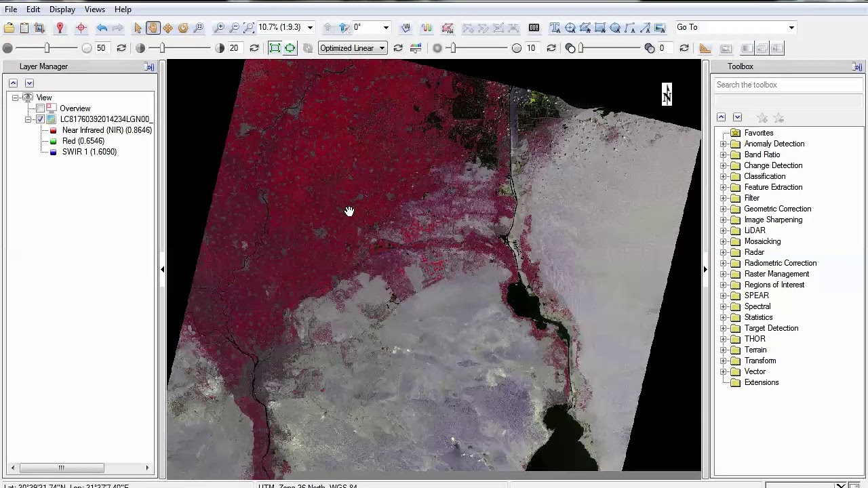Select the Pan hand tool
868x488 pixels.
(x=153, y=28)
